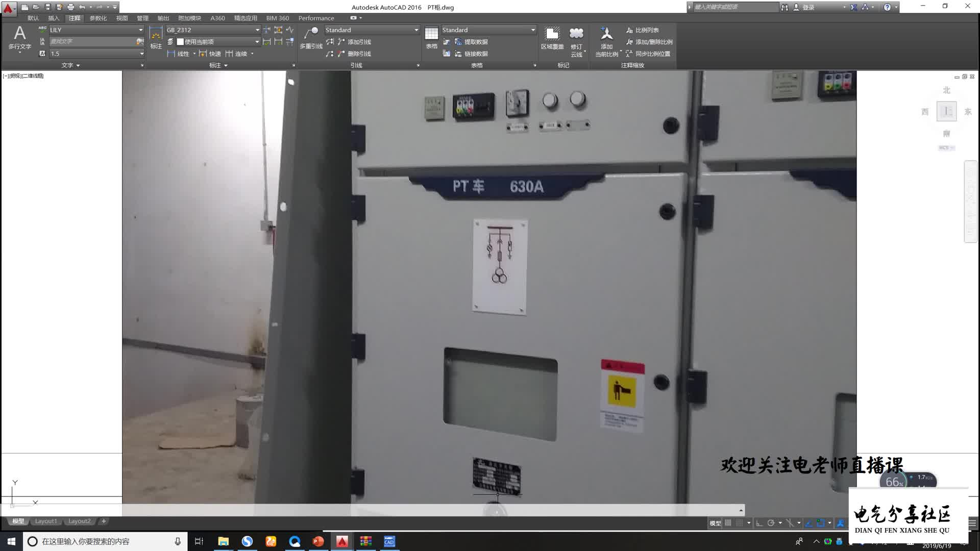Switch to the Layout1 tab
Image resolution: width=980 pixels, height=551 pixels.
pyautogui.click(x=46, y=521)
